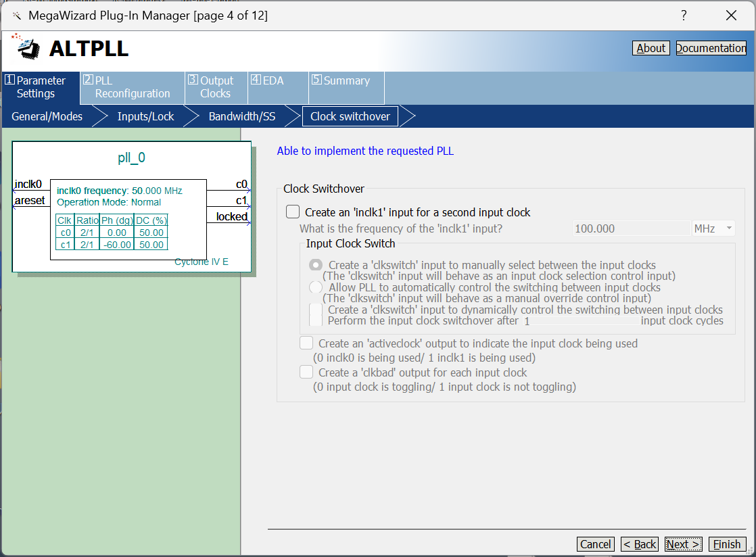The height and width of the screenshot is (557, 756).
Task: Go to Inputs/Lock step
Action: coord(145,116)
